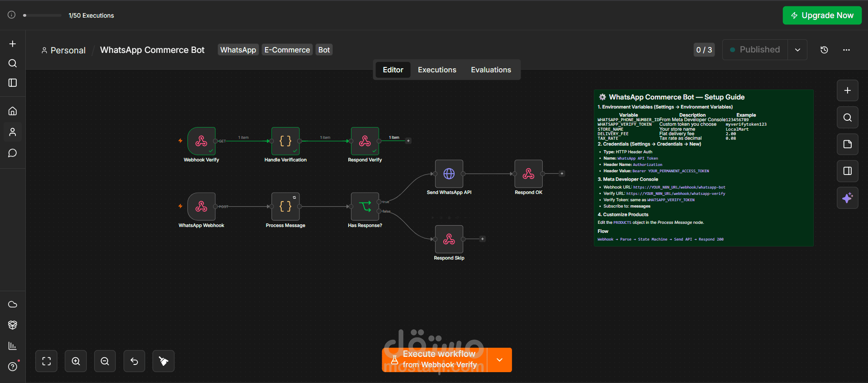Viewport: 868px width, 383px height.
Task: Select the Respond Skip node
Action: [x=449, y=239]
